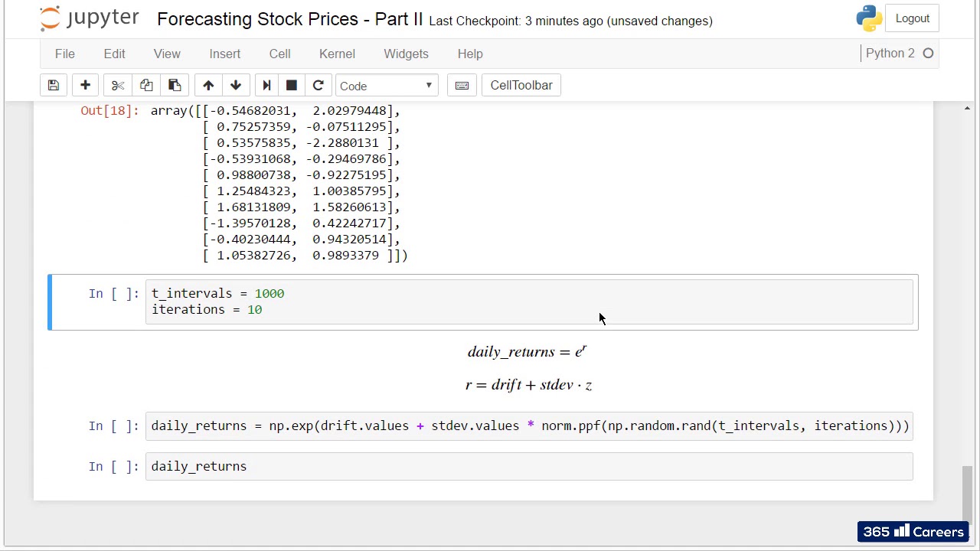Open the command palette keyboard icon

pyautogui.click(x=462, y=86)
